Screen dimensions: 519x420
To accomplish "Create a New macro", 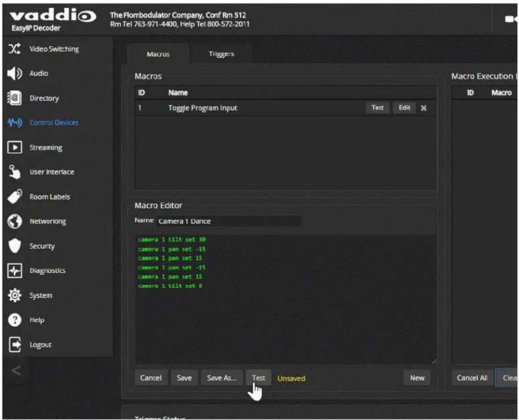I will tap(417, 378).
